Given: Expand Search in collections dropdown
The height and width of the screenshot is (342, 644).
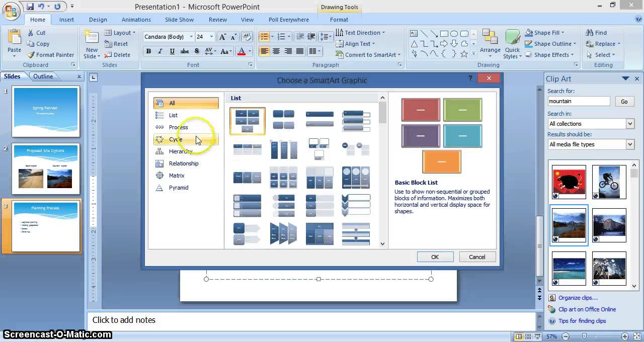Looking at the screenshot, I should (630, 124).
